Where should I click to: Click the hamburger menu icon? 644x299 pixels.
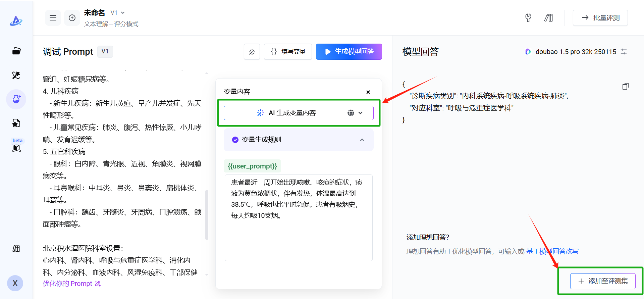coord(53,18)
